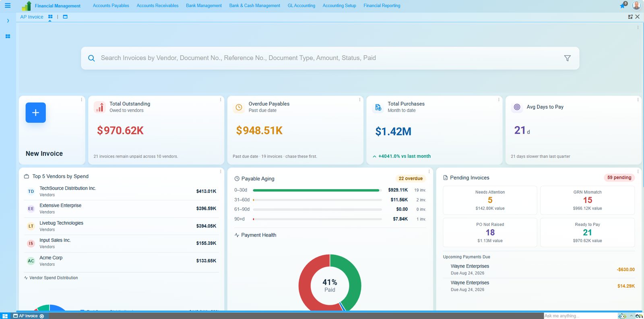Image resolution: width=644 pixels, height=319 pixels.
Task: Click the Total Purchases document icon
Action: coord(378,107)
